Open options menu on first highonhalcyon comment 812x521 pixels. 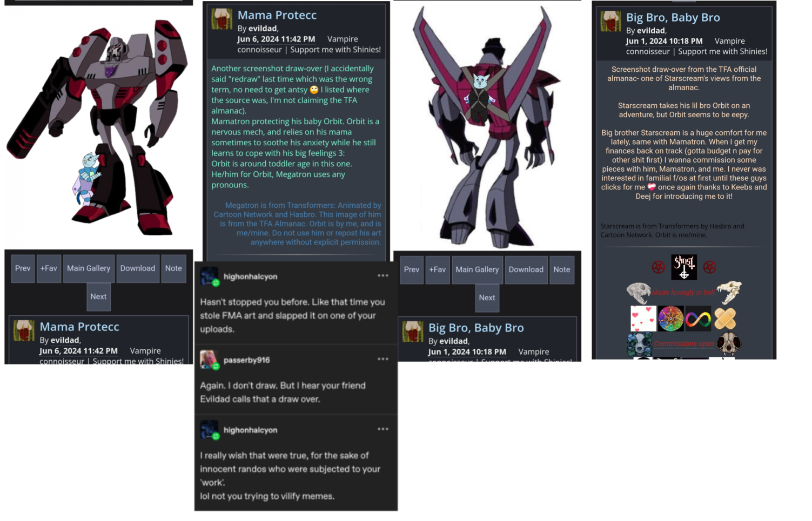coord(383,275)
